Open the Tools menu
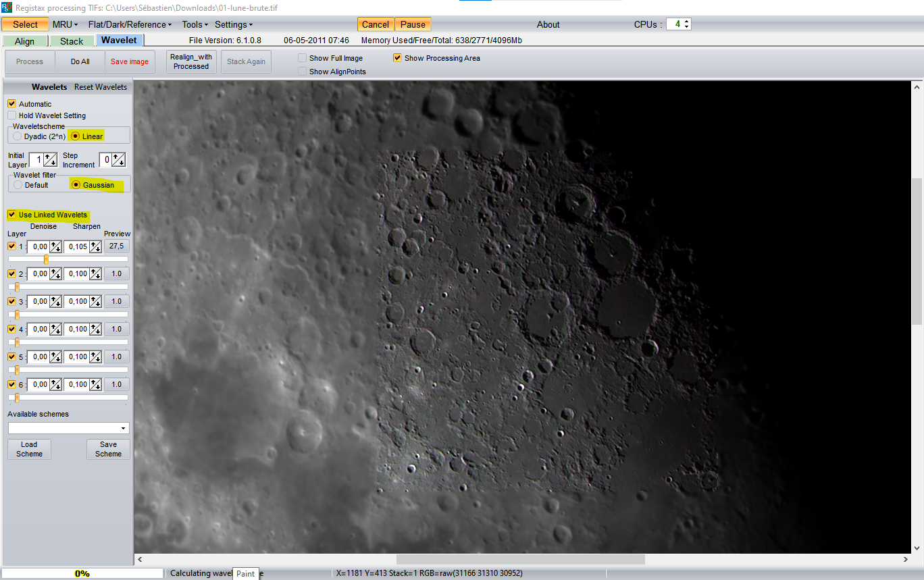 (195, 24)
